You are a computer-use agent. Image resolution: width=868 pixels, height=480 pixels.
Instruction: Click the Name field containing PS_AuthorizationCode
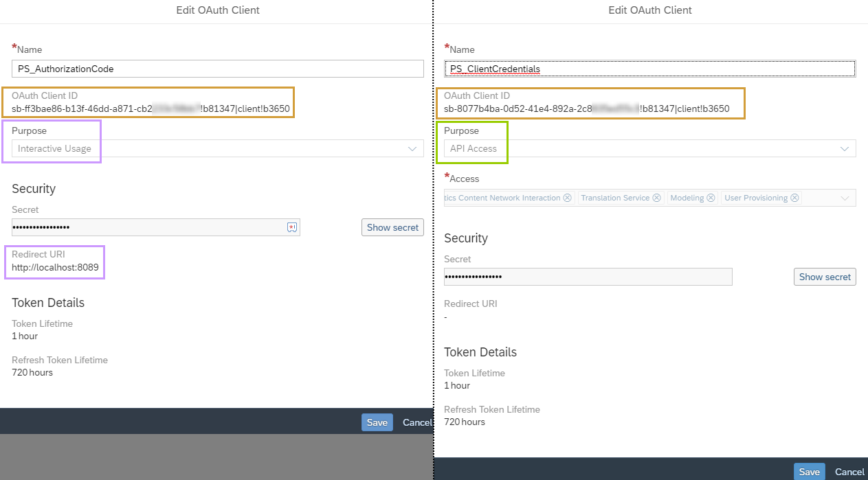point(217,69)
